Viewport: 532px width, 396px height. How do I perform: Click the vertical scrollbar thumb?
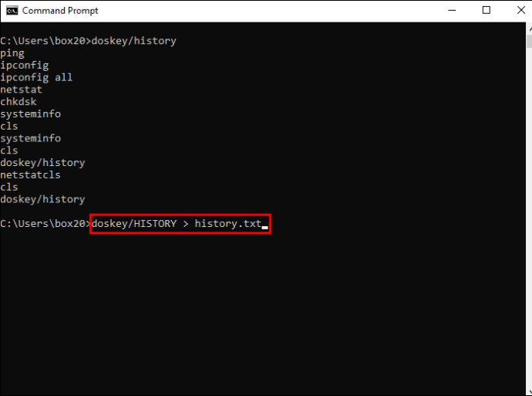click(529, 40)
